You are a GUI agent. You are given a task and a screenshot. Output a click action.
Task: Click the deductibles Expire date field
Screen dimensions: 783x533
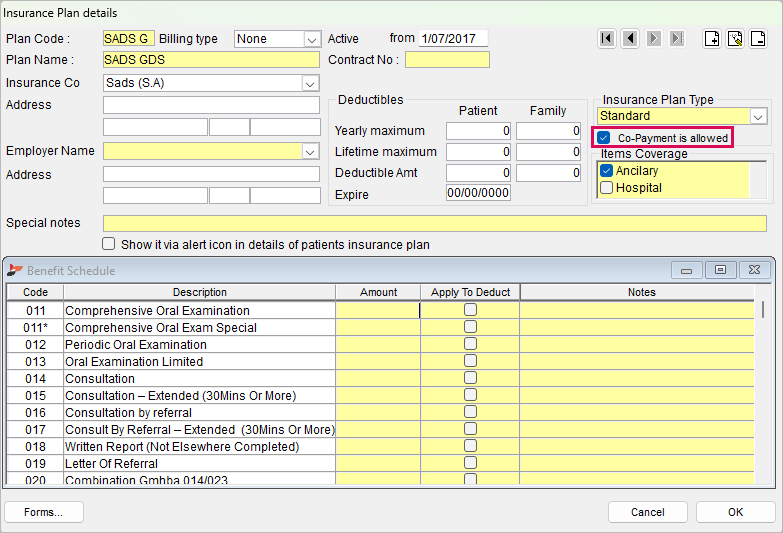[478, 193]
